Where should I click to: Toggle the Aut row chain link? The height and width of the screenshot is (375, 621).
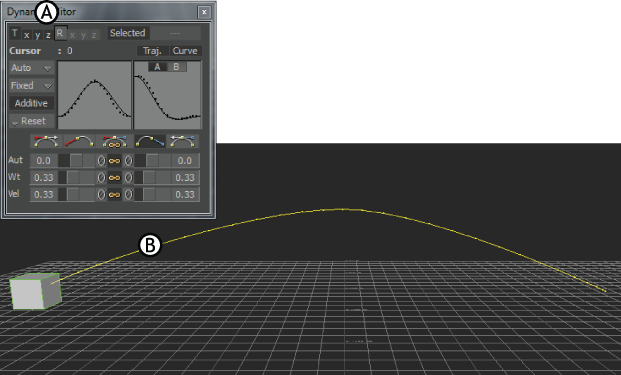coord(114,161)
